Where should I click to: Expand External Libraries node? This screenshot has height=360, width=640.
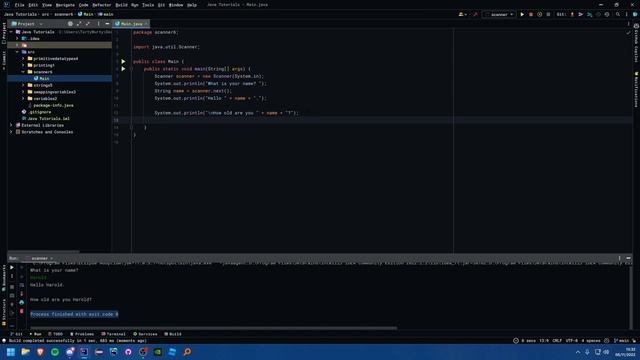coord(11,125)
